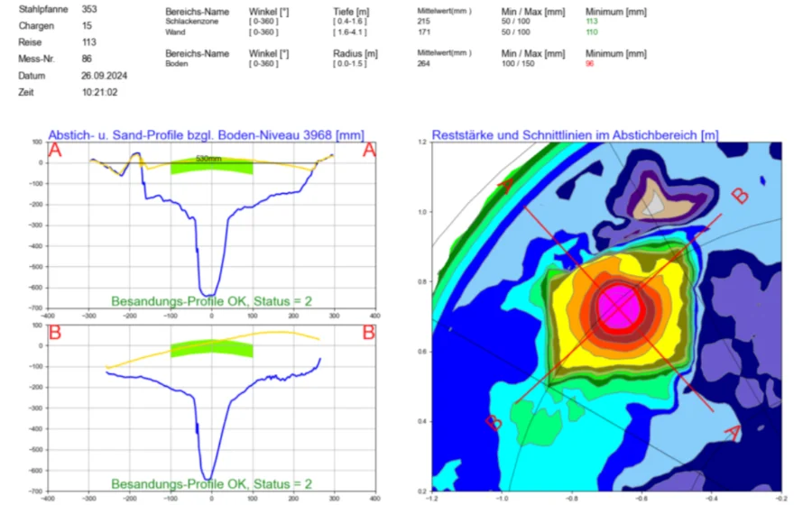Click the Boden Mittelwert value 264
Image resolution: width=812 pixels, height=514 pixels.
point(423,65)
